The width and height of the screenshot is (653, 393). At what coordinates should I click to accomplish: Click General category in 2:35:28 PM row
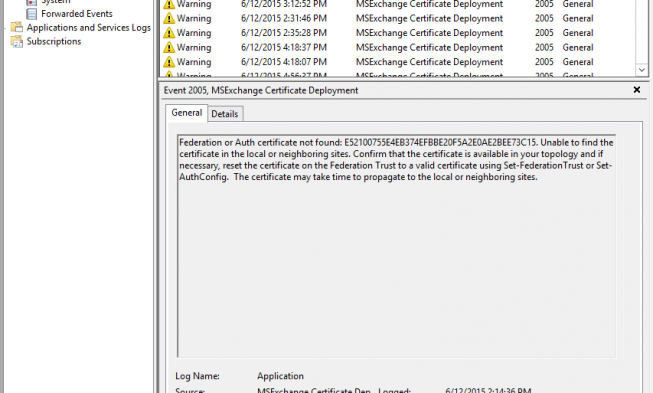pos(578,32)
